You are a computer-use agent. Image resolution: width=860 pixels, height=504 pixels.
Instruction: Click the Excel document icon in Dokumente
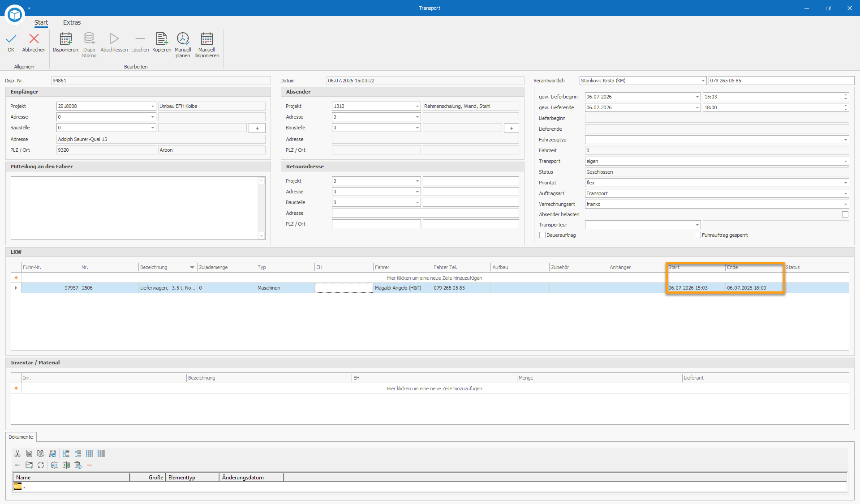66,465
